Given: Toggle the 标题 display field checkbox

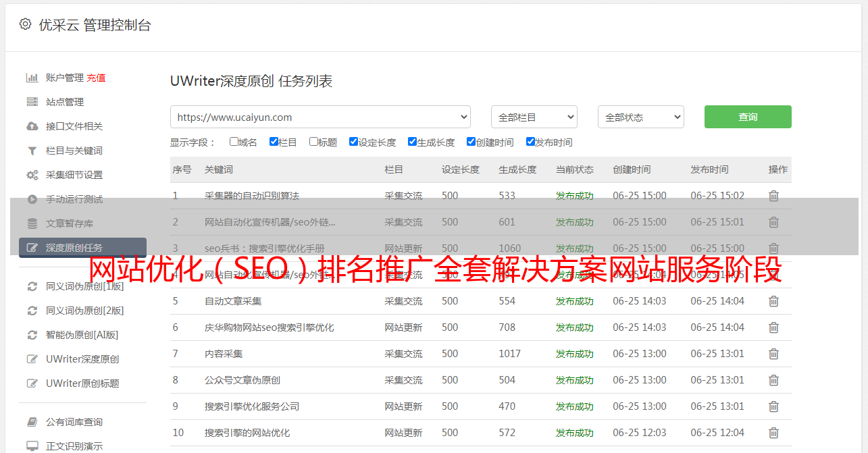Looking at the screenshot, I should tap(313, 142).
